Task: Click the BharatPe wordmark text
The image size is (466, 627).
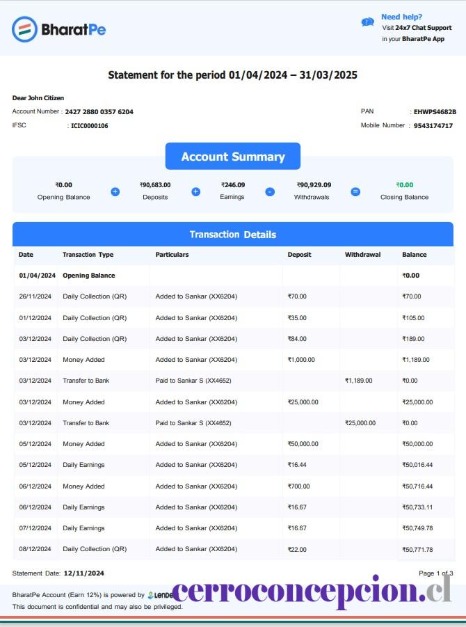Action: pos(74,30)
